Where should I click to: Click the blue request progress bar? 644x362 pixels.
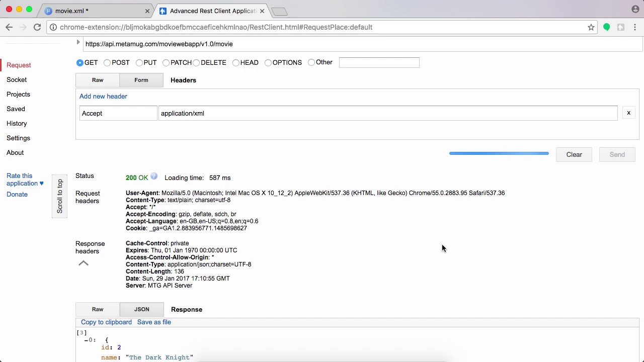click(x=499, y=153)
